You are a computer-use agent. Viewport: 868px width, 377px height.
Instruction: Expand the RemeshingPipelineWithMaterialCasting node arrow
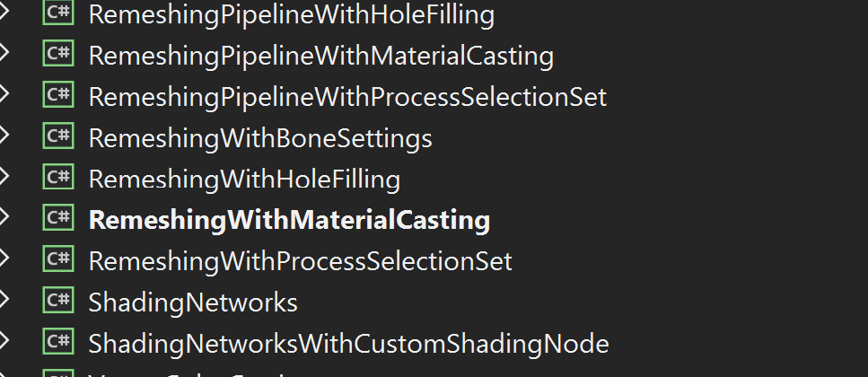(x=4, y=53)
